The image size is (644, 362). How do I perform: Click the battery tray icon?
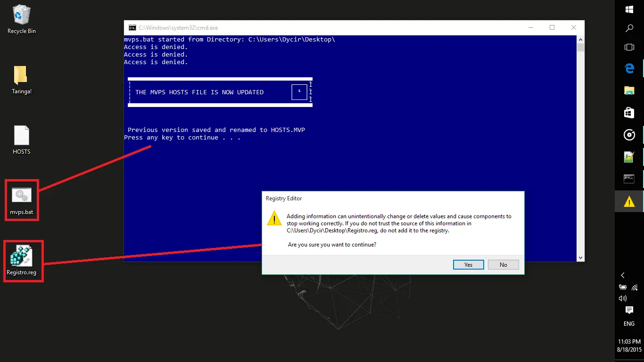[x=623, y=287]
